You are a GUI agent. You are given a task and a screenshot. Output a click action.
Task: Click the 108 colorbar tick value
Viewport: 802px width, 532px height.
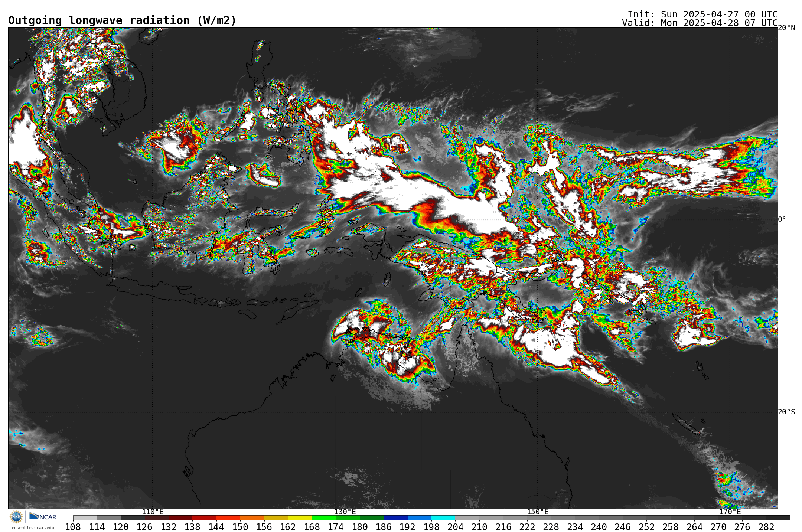coord(73,527)
